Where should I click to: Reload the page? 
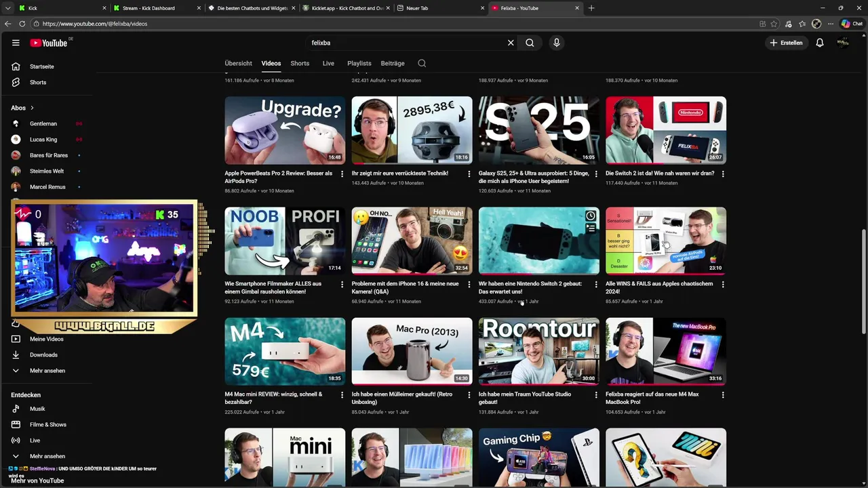(x=22, y=24)
